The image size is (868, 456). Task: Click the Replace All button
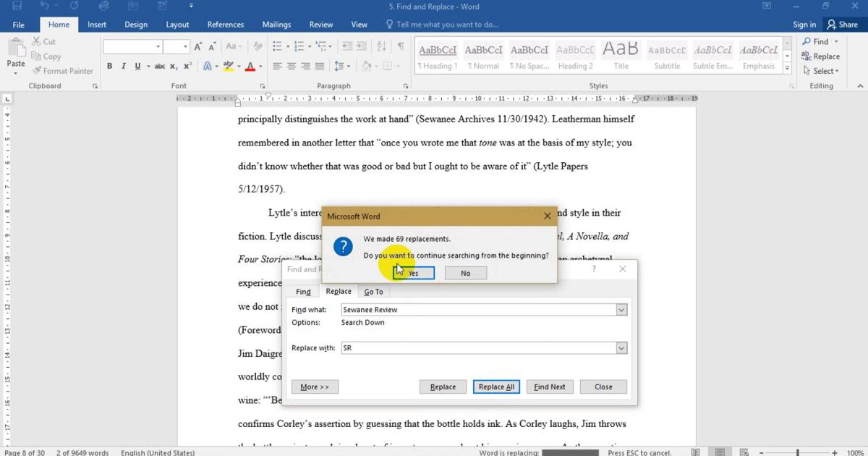pos(496,387)
